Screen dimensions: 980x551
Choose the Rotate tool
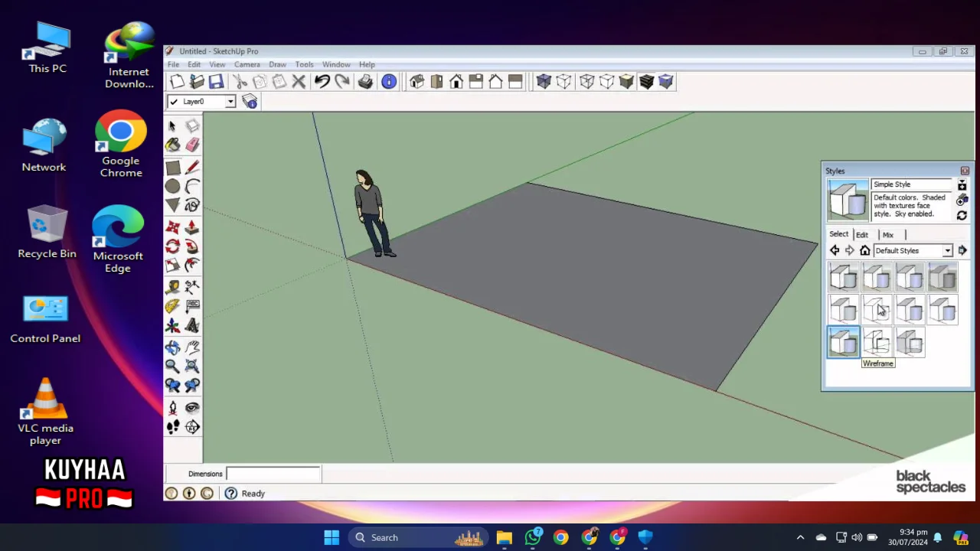coord(172,246)
